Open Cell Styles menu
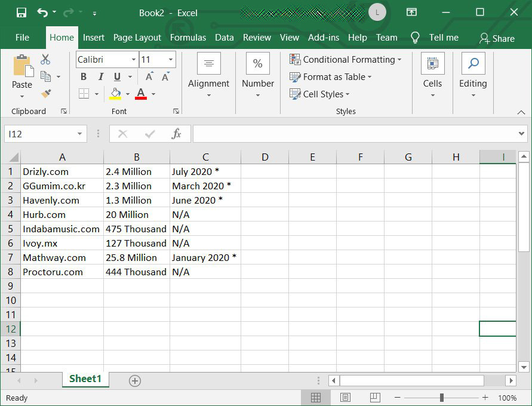 [319, 94]
